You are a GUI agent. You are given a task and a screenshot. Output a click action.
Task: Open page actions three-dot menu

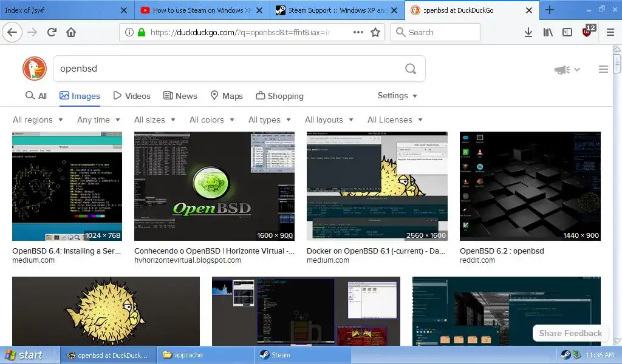click(358, 32)
